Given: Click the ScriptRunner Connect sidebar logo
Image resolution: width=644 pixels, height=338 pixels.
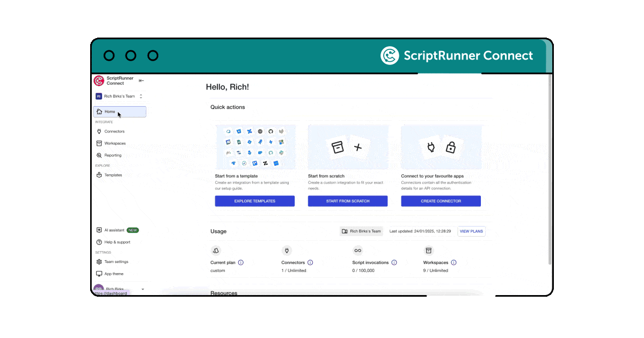Looking at the screenshot, I should (x=99, y=80).
